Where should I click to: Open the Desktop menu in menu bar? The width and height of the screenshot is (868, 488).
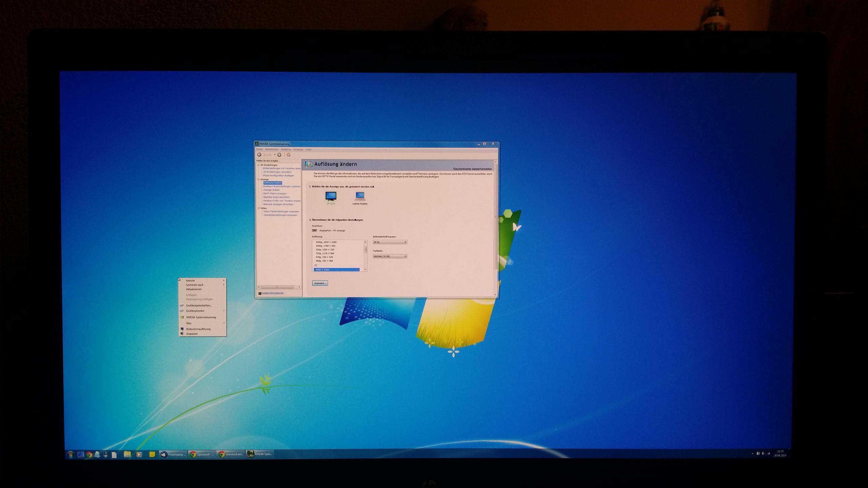[x=285, y=149]
